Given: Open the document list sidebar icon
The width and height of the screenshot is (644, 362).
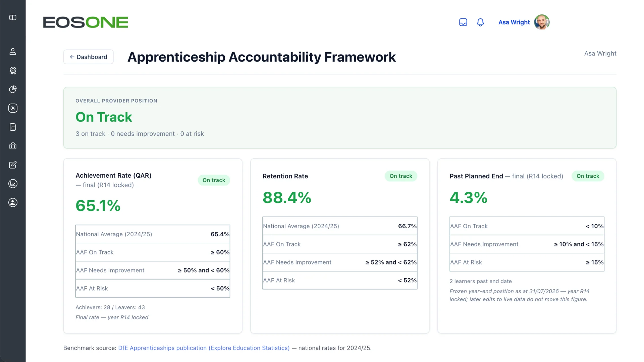Looking at the screenshot, I should pyautogui.click(x=13, y=127).
